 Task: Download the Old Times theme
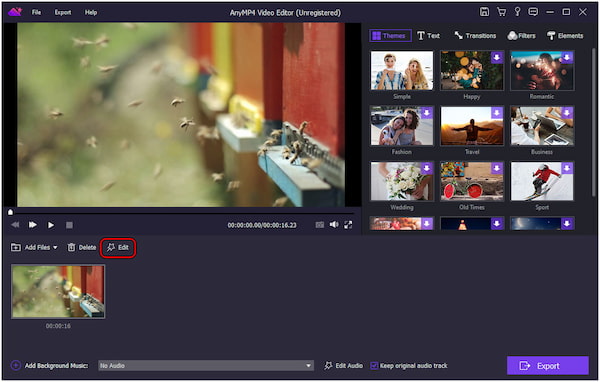497,168
